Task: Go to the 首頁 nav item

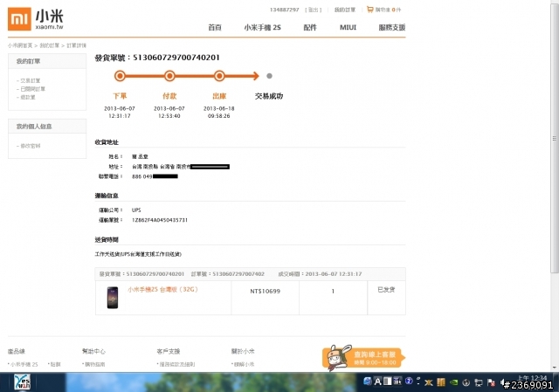Action: 215,27
